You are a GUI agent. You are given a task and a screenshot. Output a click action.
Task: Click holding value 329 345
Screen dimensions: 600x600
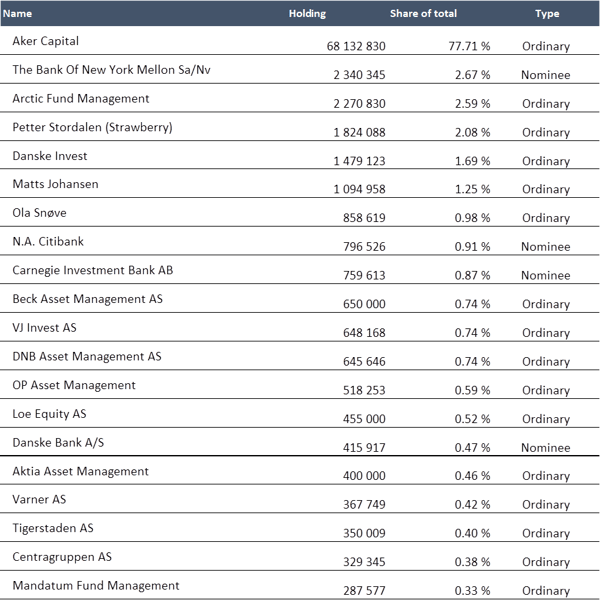pyautogui.click(x=364, y=562)
